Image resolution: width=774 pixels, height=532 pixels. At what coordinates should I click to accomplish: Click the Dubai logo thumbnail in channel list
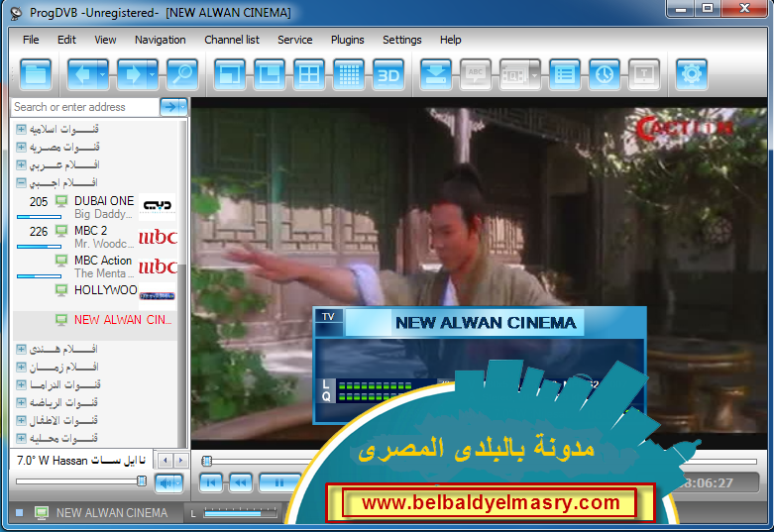tap(158, 206)
